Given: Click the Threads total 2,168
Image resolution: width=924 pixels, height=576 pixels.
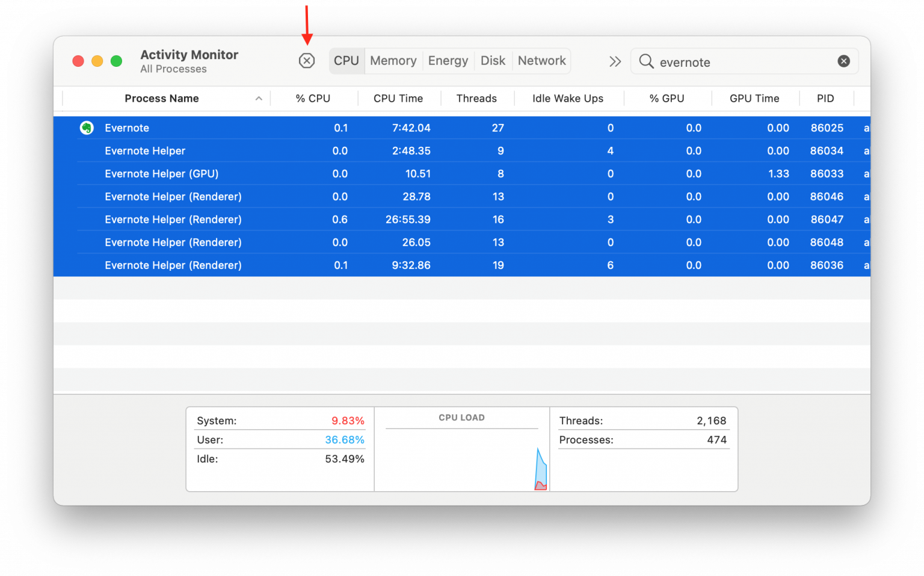Looking at the screenshot, I should (x=711, y=421).
